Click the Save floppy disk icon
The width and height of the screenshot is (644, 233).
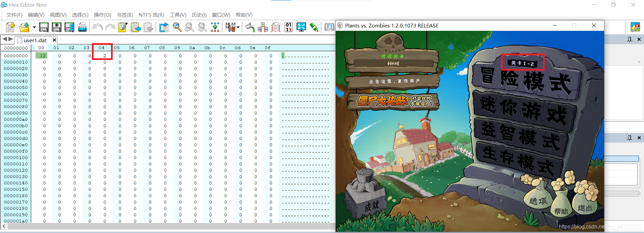(x=44, y=27)
